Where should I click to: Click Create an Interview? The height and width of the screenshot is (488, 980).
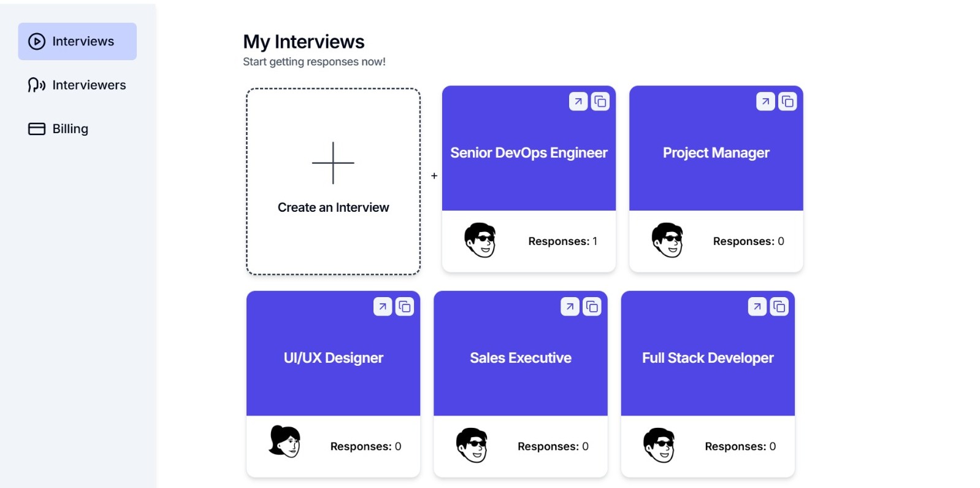pos(333,180)
